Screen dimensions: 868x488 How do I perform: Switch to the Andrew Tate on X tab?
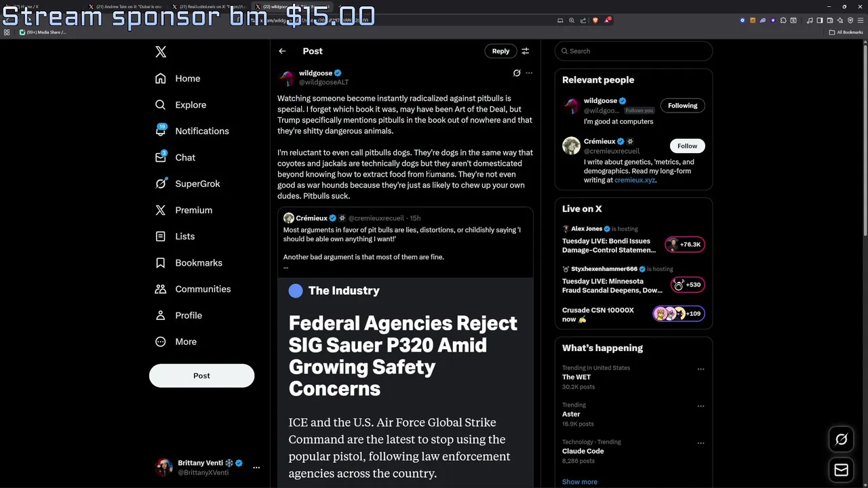point(125,7)
